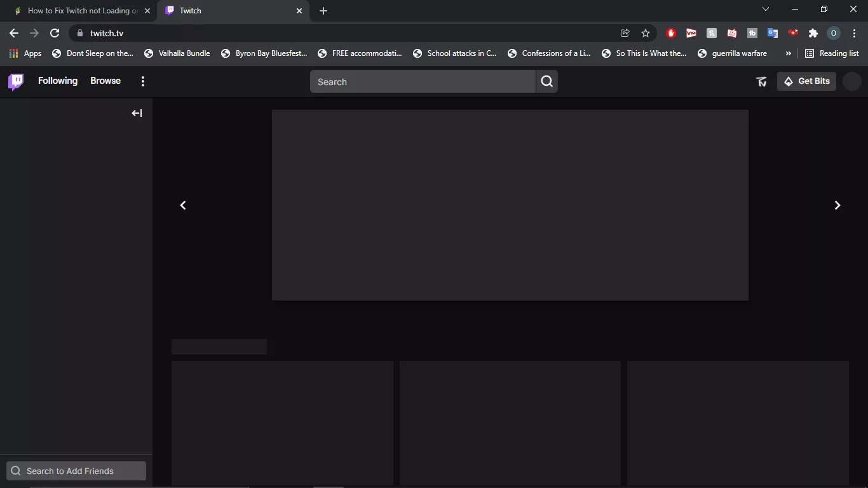This screenshot has height=488, width=868.
Task: Click the Search to Add Friends field
Action: pyautogui.click(x=76, y=471)
